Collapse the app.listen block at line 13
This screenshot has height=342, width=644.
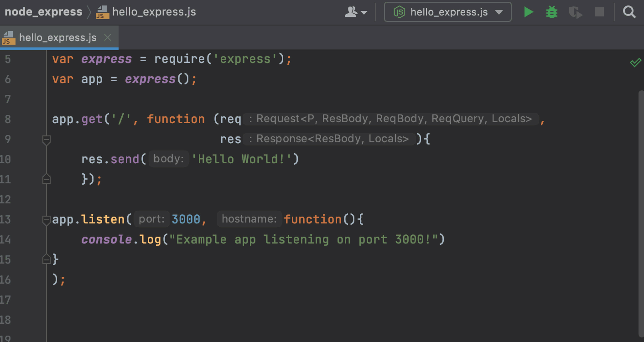pos(46,219)
